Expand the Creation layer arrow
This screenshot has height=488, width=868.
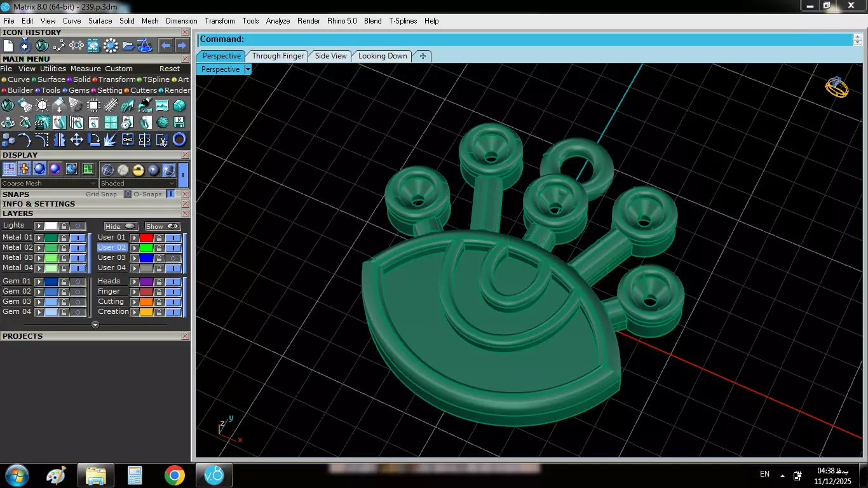click(134, 312)
